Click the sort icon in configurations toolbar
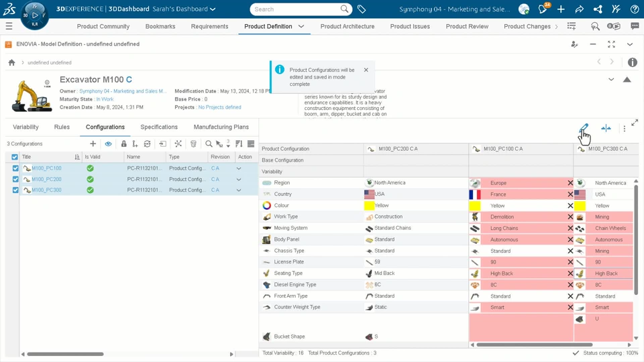The width and height of the screenshot is (644, 362). click(x=239, y=143)
